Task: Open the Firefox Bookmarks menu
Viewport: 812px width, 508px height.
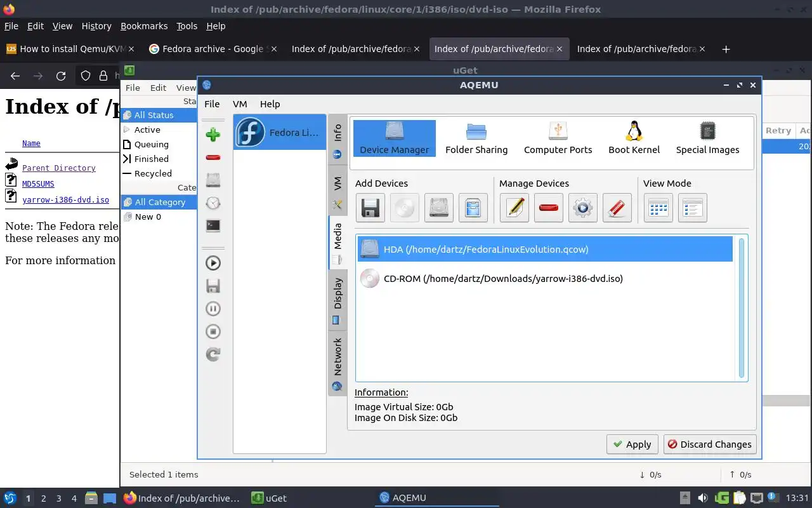Action: [x=144, y=26]
